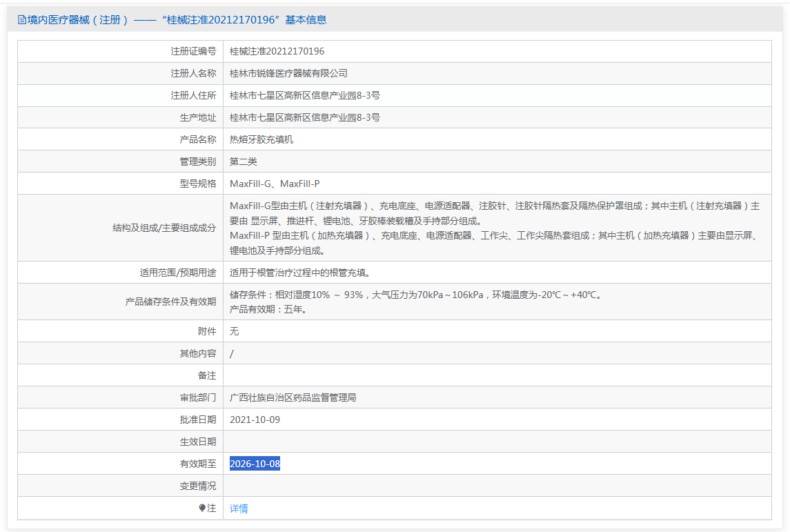Click the 生产地址 row label
Image resolution: width=790 pixels, height=532 pixels.
click(197, 117)
